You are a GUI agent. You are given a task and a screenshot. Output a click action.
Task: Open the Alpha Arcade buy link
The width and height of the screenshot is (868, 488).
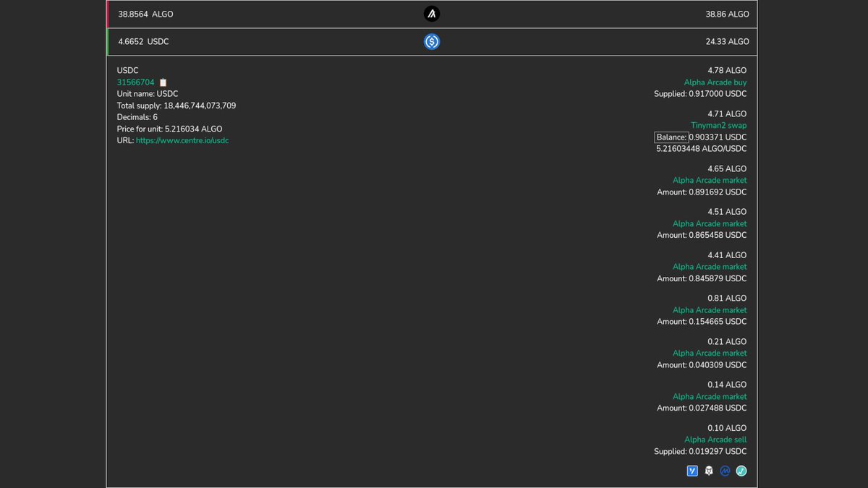(715, 82)
